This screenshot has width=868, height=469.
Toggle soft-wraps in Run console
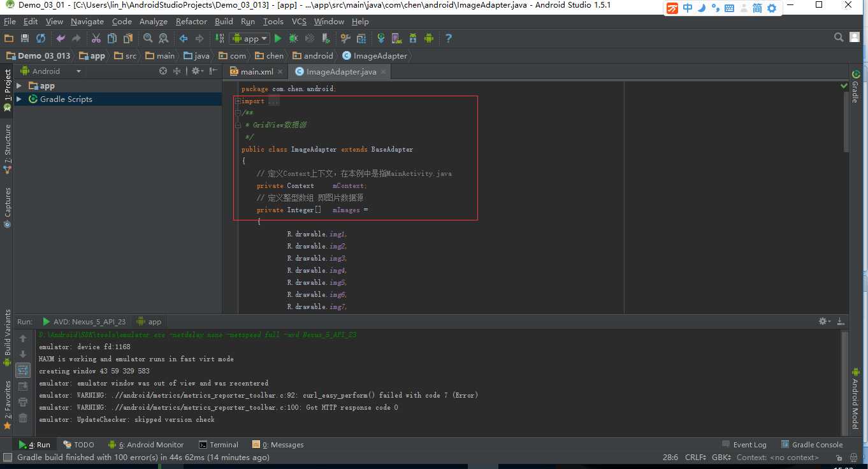(23, 370)
